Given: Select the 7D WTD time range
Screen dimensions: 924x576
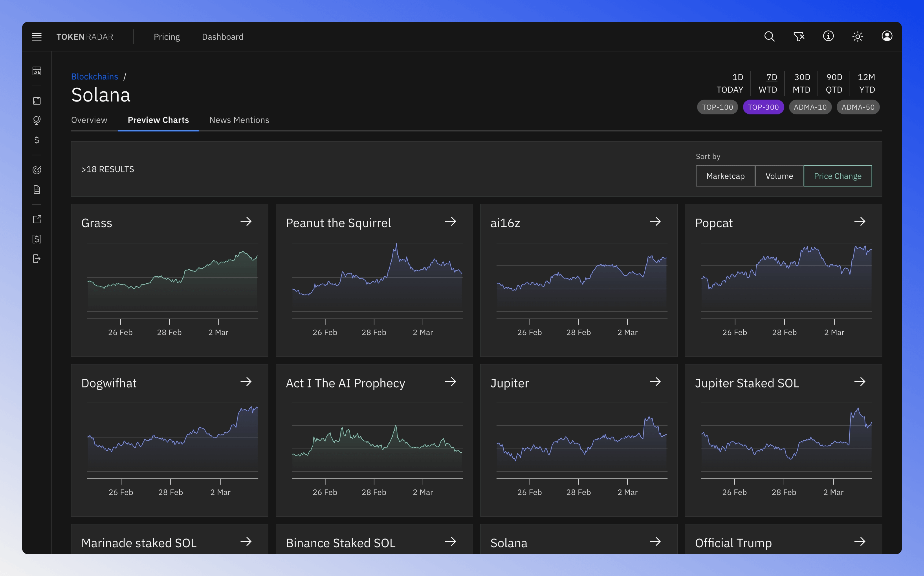Looking at the screenshot, I should [768, 83].
